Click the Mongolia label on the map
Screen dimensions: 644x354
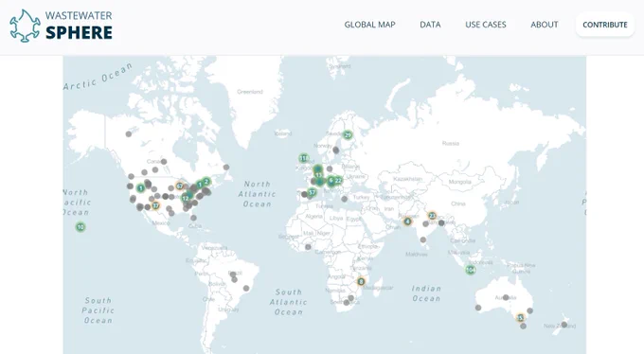point(459,182)
